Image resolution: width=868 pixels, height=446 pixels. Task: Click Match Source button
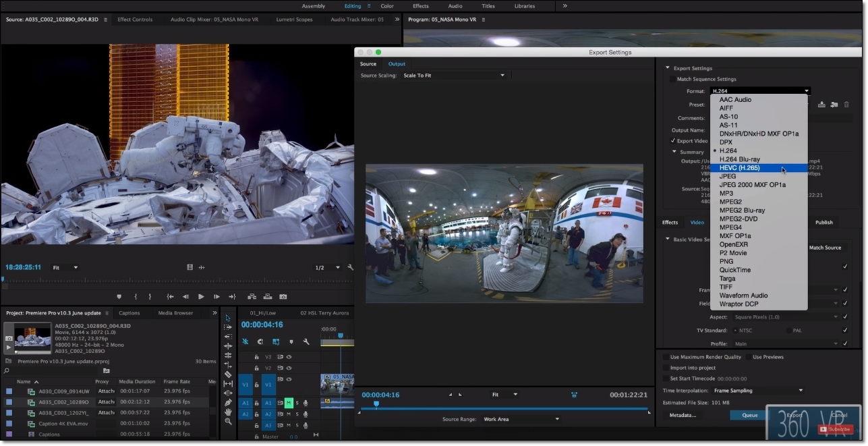pos(825,248)
